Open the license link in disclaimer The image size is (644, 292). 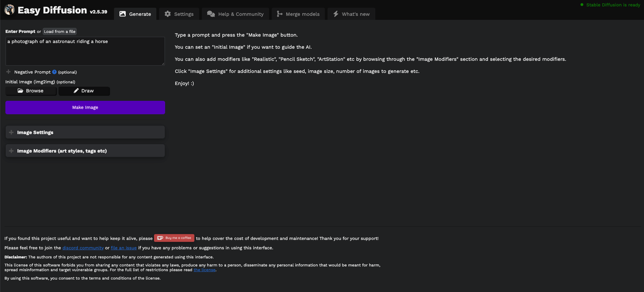(204, 270)
